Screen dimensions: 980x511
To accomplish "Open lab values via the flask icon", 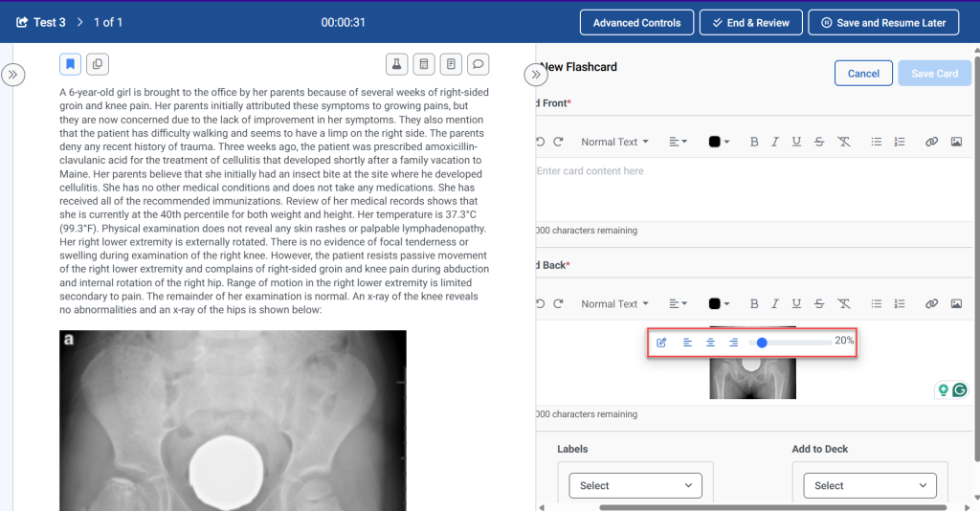I will 395,64.
